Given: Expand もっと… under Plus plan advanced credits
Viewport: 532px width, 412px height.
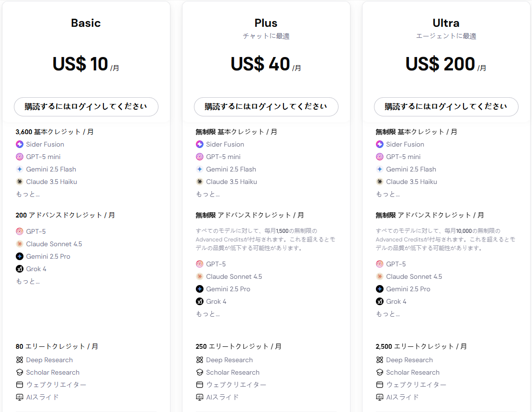Looking at the screenshot, I should [x=208, y=314].
